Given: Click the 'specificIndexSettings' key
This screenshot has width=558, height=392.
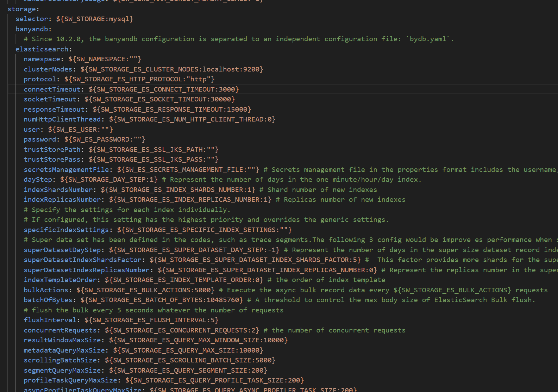Looking at the screenshot, I should [x=66, y=230].
